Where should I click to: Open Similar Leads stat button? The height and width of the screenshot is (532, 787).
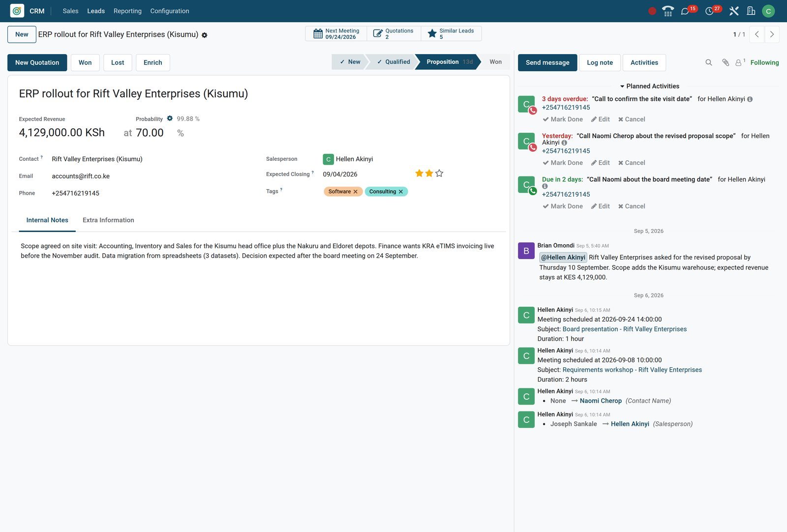click(451, 33)
